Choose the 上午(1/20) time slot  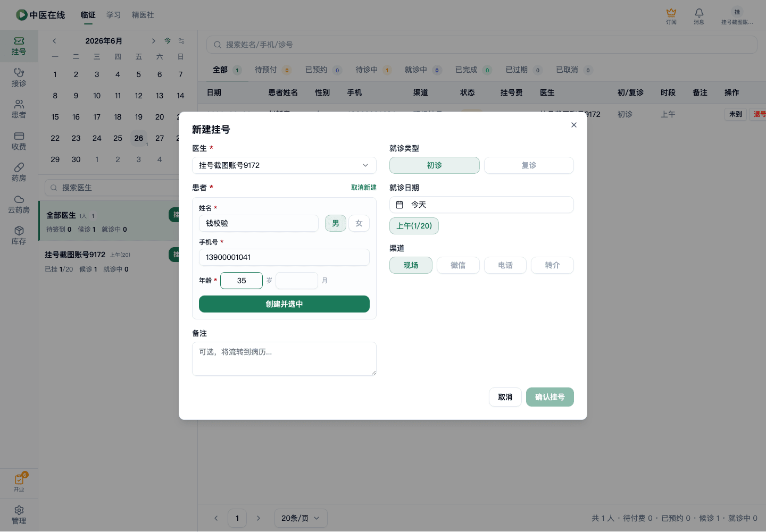click(414, 226)
